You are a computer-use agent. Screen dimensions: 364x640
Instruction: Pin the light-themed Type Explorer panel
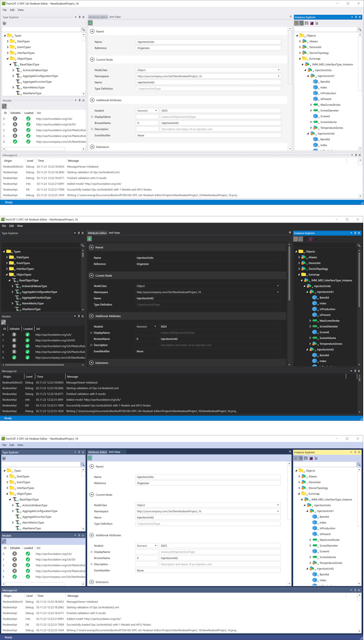pyautogui.click(x=79, y=17)
